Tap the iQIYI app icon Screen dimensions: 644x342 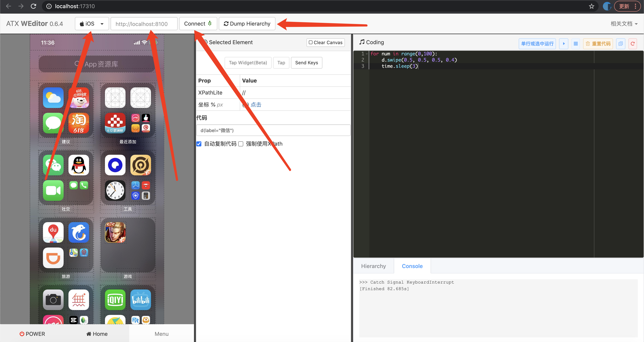(115, 300)
